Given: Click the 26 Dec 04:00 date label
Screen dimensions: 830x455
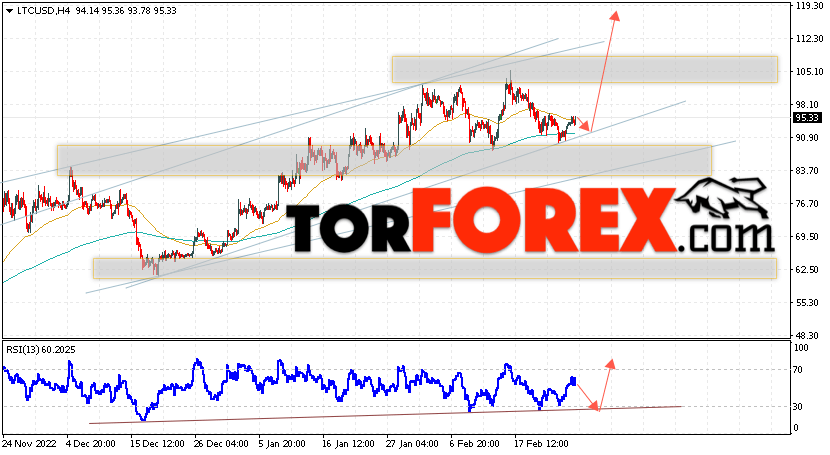Looking at the screenshot, I should point(221,443).
